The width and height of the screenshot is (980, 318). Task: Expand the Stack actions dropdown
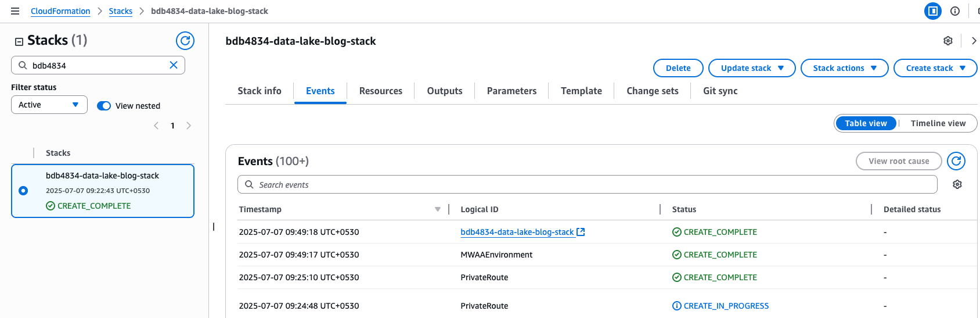pyautogui.click(x=844, y=68)
